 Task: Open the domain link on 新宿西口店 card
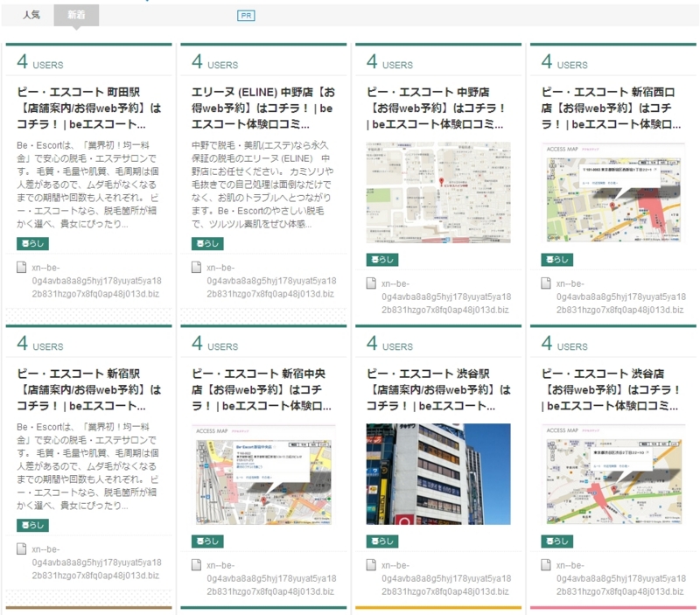[x=621, y=297]
